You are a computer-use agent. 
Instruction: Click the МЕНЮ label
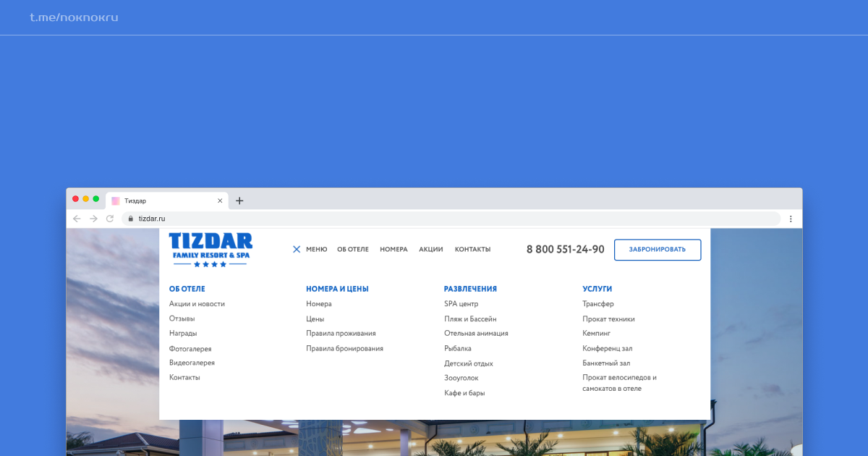317,249
